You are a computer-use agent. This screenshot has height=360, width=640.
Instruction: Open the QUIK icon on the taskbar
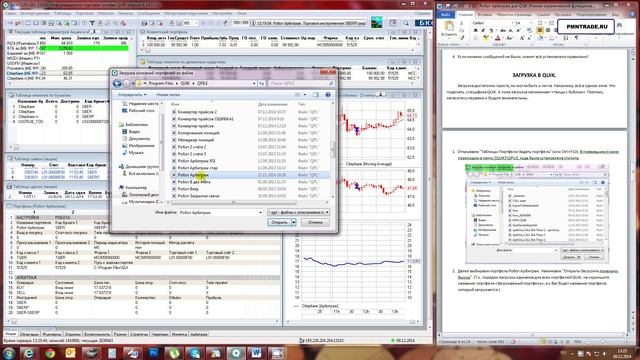(236, 353)
